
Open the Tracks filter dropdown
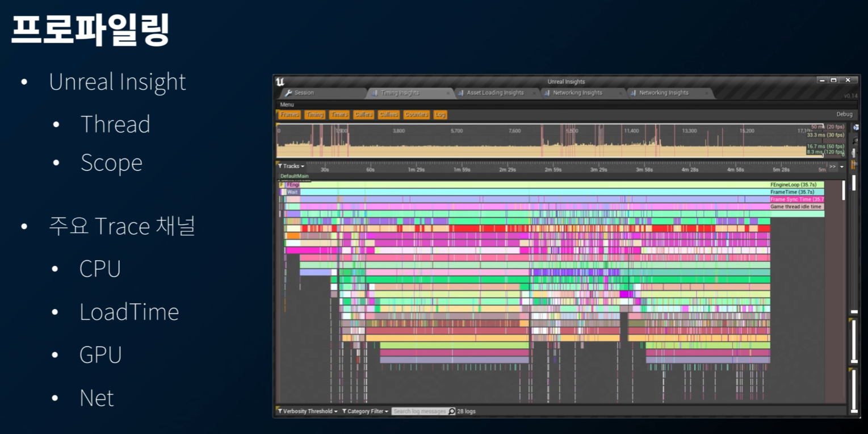point(291,166)
